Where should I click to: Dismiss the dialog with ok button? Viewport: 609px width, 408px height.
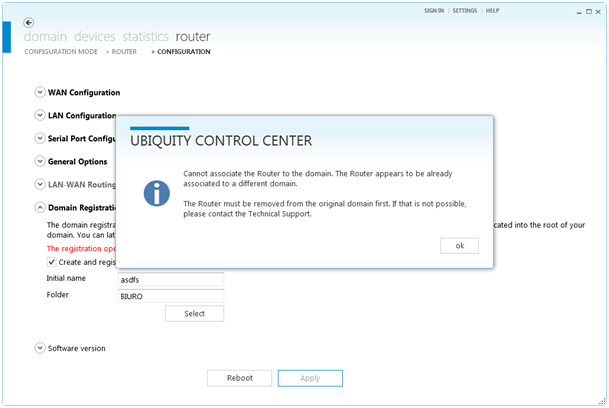tap(459, 246)
